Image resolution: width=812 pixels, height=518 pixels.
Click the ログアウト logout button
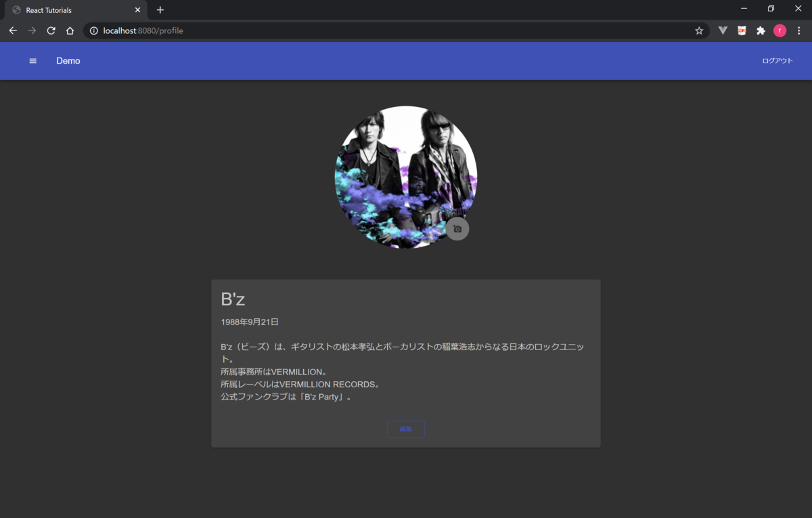pyautogui.click(x=777, y=61)
